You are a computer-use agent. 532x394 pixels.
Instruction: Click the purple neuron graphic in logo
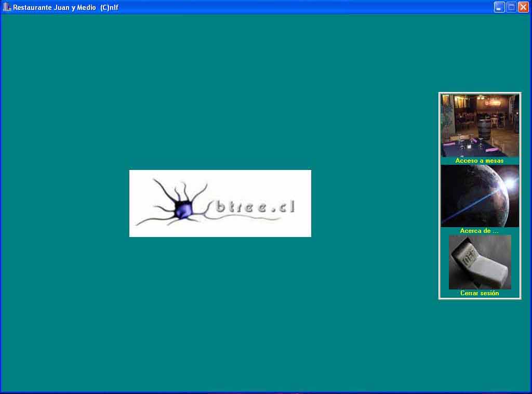tap(182, 208)
